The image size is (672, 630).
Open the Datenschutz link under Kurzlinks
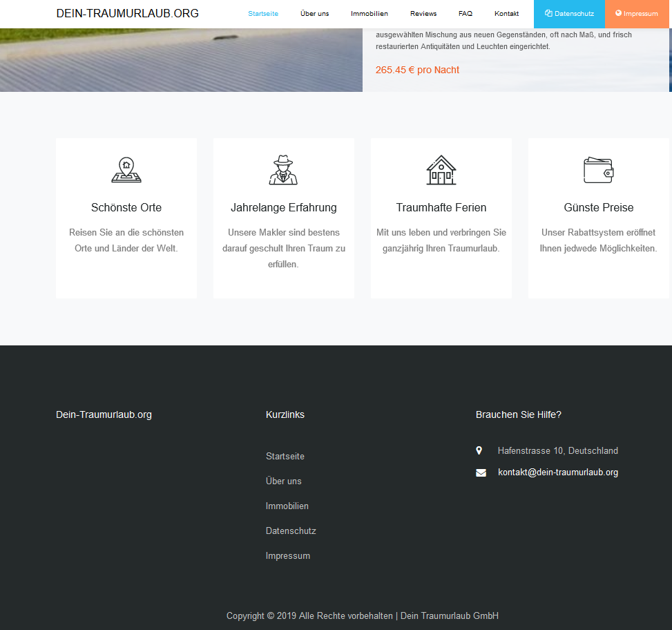pyautogui.click(x=291, y=531)
